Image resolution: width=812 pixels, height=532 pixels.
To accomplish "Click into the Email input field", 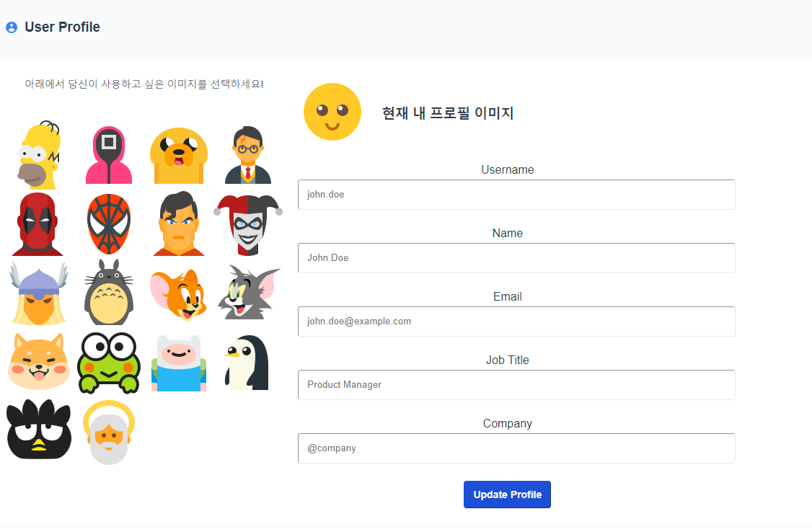I will [x=516, y=322].
